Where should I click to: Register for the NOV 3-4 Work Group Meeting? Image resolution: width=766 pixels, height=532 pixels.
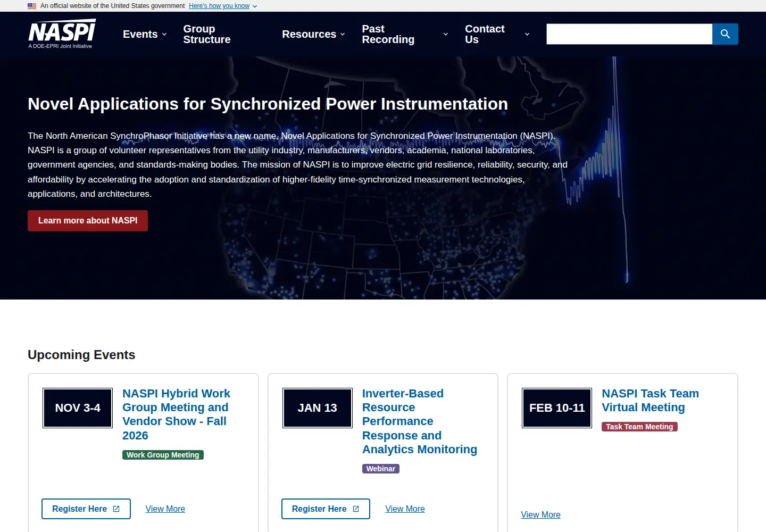[x=86, y=509]
